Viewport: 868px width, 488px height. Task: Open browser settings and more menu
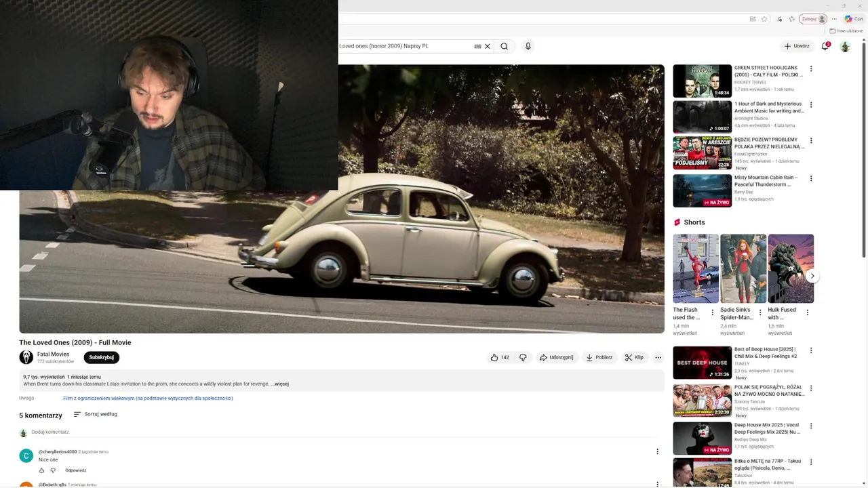pos(835,19)
